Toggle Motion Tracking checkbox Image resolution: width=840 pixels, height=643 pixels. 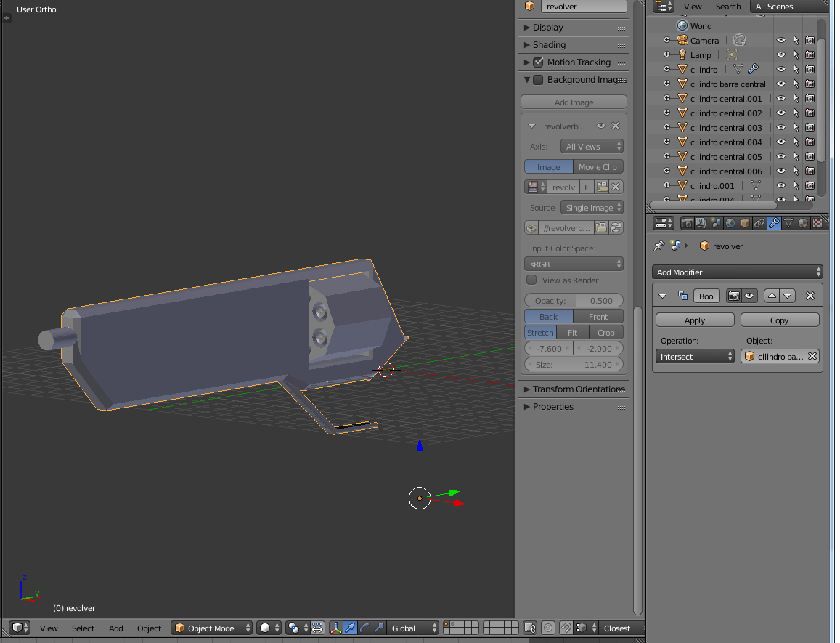pos(539,62)
